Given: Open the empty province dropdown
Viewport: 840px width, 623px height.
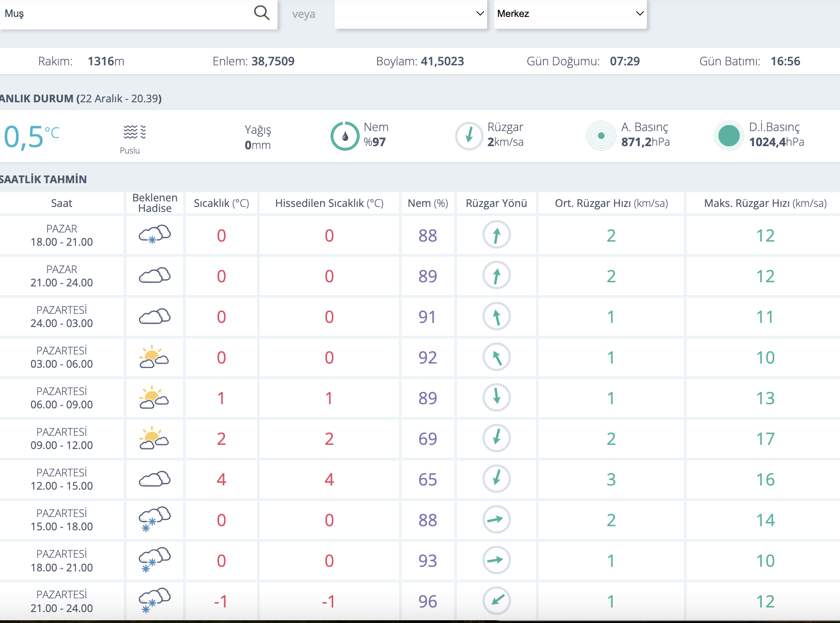Looking at the screenshot, I should click(x=411, y=14).
